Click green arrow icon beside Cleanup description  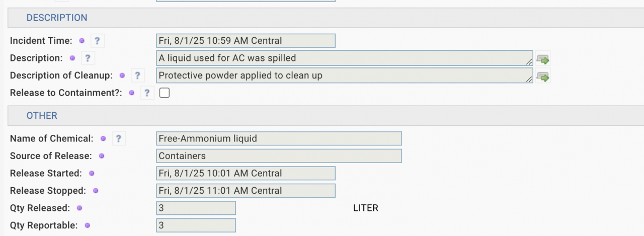(543, 76)
